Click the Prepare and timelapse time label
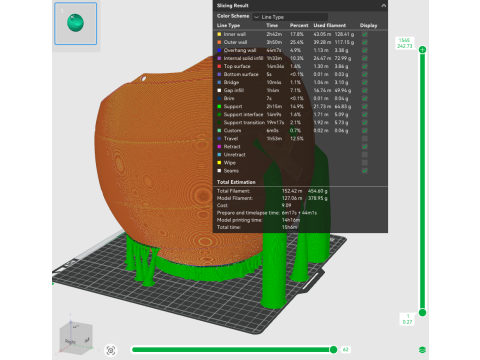This screenshot has height=360, width=480. click(248, 213)
